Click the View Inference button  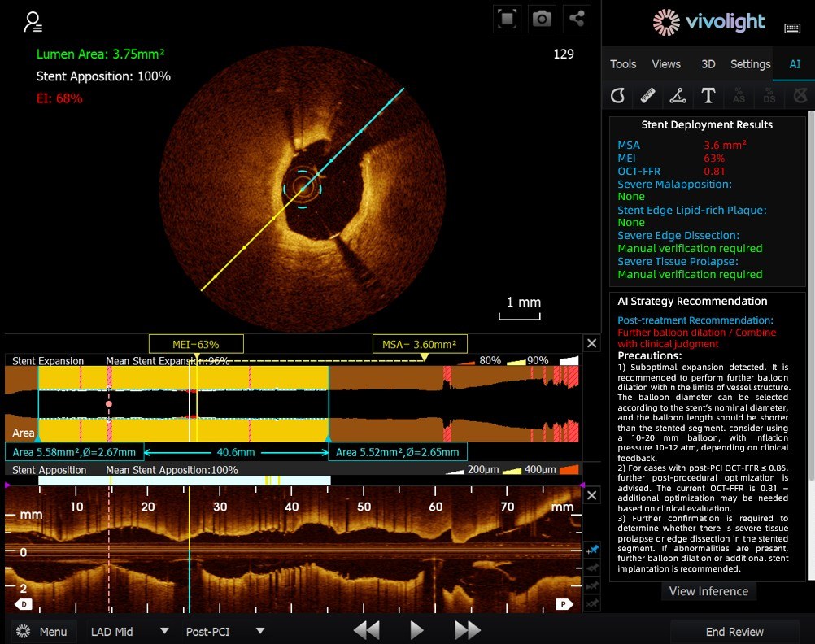[708, 591]
